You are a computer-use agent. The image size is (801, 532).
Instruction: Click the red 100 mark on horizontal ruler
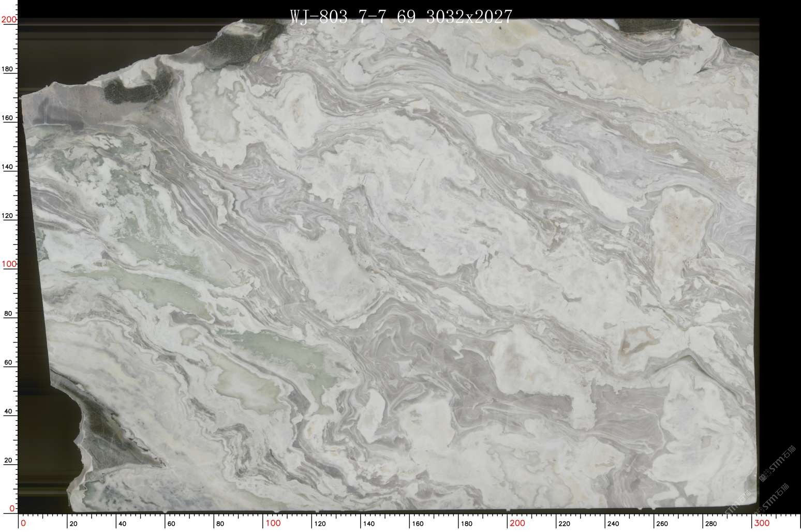point(273,523)
